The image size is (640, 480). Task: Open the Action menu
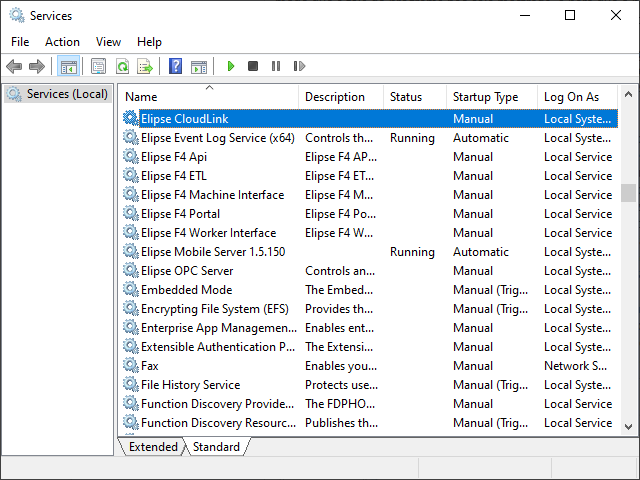click(62, 42)
